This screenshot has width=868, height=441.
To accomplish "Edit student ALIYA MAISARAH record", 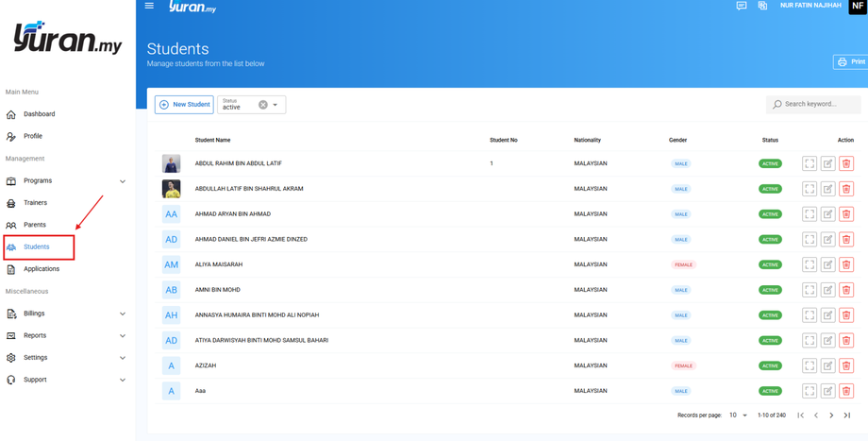I will (x=827, y=264).
